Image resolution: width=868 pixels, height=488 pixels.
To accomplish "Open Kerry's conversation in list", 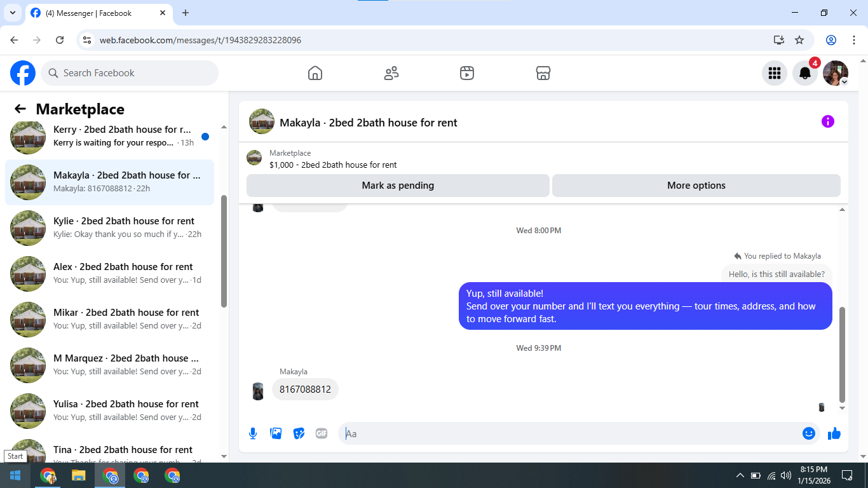I will [109, 136].
